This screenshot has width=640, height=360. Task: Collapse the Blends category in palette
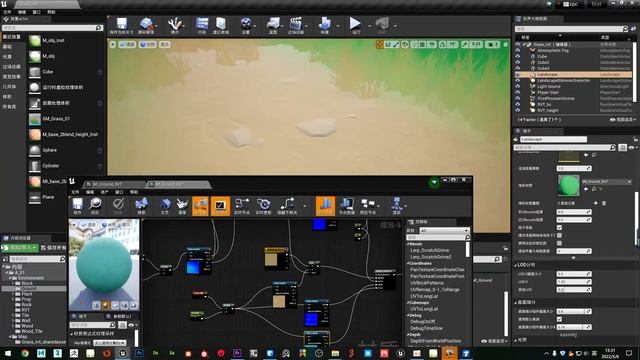pyautogui.click(x=408, y=244)
